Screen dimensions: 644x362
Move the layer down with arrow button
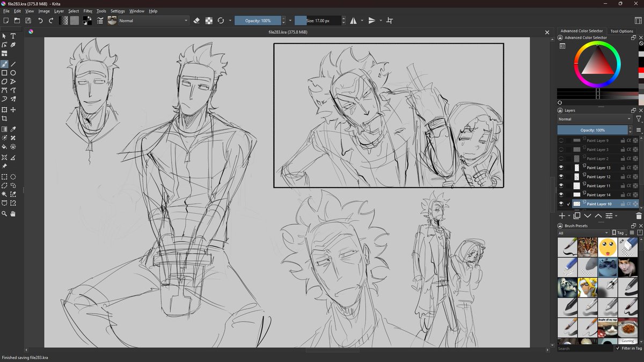pyautogui.click(x=588, y=216)
